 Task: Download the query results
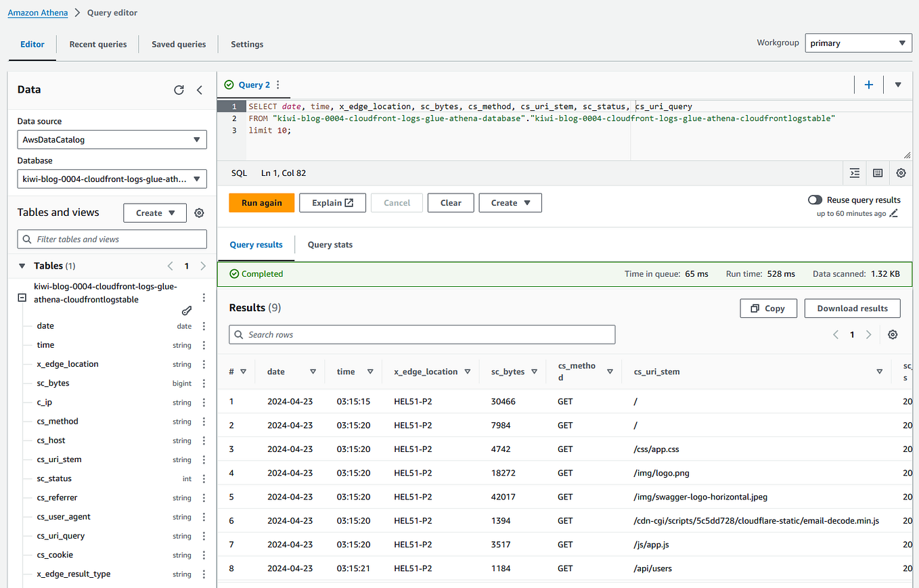(x=852, y=308)
